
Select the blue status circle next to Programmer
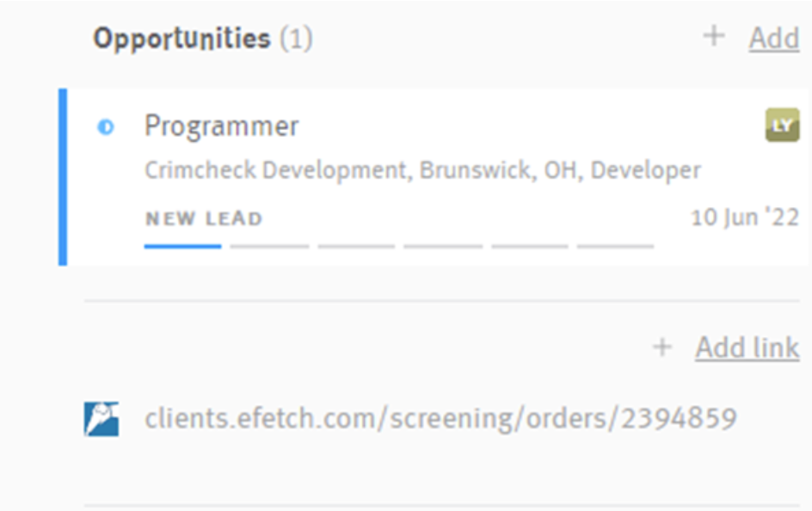[107, 126]
